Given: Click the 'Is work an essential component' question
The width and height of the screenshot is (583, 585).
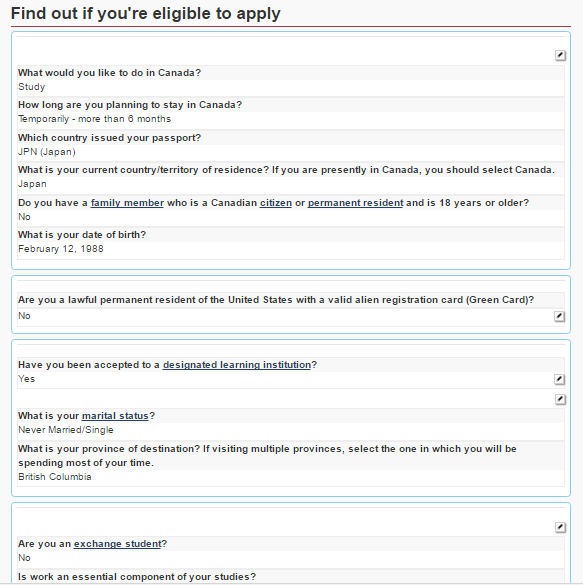Looking at the screenshot, I should click(x=137, y=577).
